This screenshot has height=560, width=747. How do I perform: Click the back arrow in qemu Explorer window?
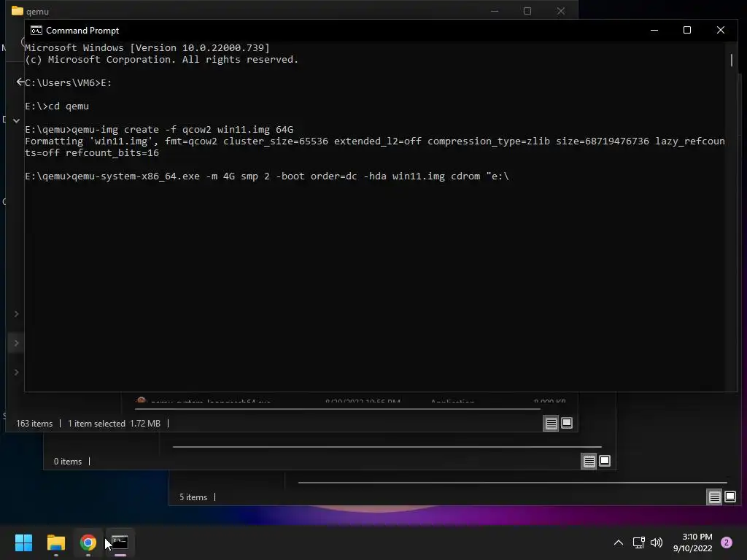20,82
